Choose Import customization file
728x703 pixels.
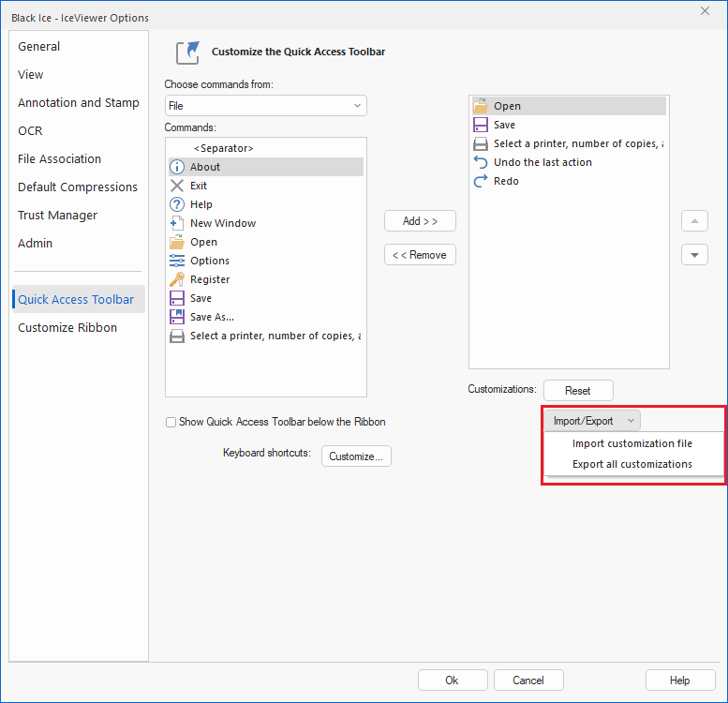click(632, 443)
